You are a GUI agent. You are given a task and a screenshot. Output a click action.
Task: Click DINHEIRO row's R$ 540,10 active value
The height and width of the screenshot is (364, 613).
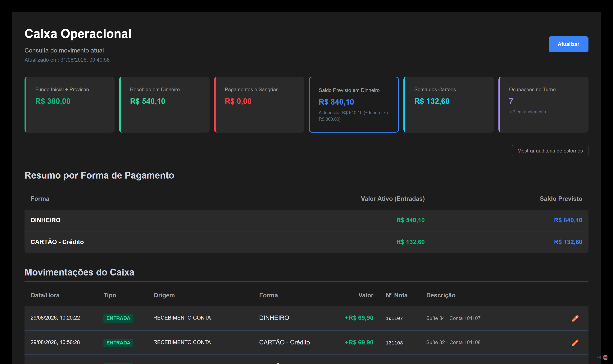(411, 220)
